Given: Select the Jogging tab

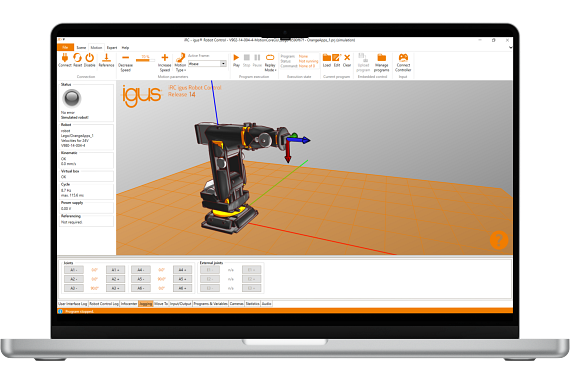Looking at the screenshot, I should 146,304.
